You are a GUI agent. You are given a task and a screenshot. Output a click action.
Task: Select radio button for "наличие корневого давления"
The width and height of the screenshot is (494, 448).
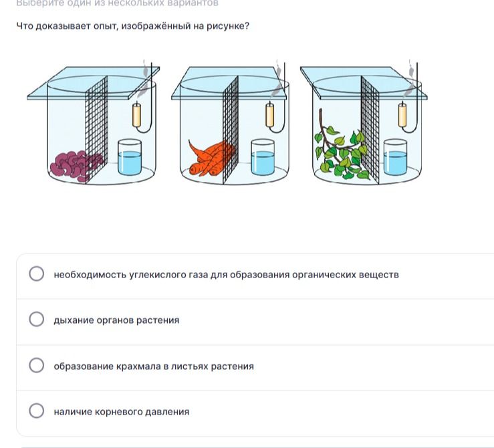point(37,411)
